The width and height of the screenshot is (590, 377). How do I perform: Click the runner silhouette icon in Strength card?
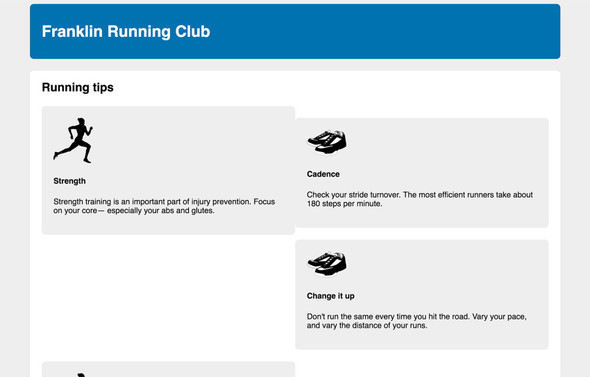click(73, 140)
